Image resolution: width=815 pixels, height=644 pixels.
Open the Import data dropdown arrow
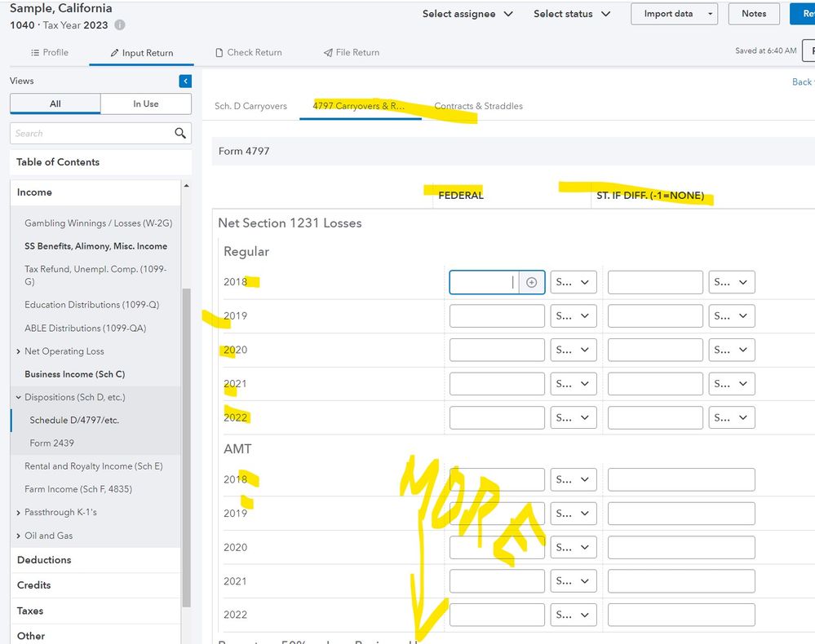click(x=711, y=14)
